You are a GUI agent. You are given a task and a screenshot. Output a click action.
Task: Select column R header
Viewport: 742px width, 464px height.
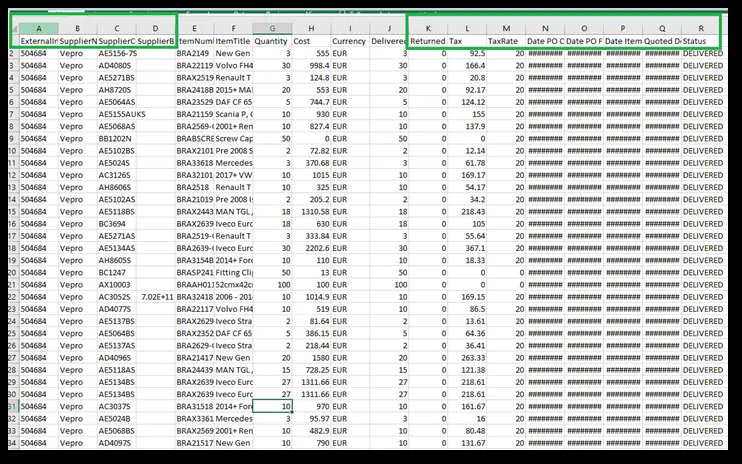pyautogui.click(x=701, y=28)
